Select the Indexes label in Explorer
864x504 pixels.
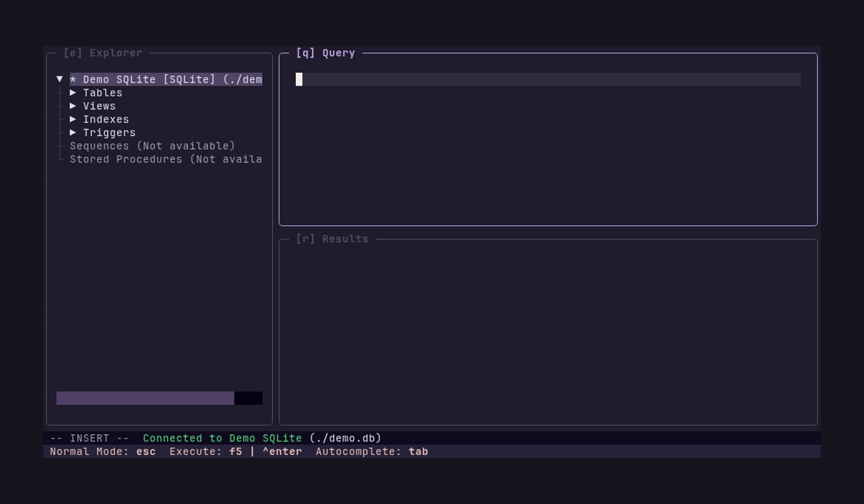[106, 120]
